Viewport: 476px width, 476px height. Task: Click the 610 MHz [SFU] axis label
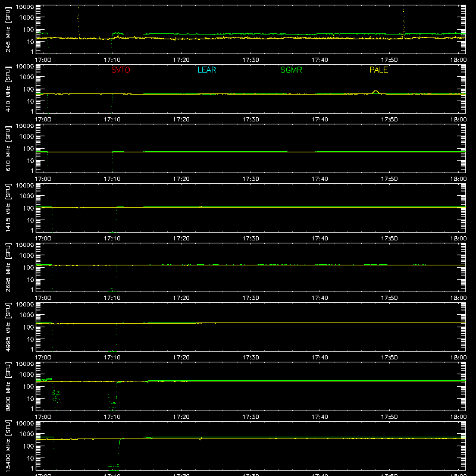click(8, 148)
